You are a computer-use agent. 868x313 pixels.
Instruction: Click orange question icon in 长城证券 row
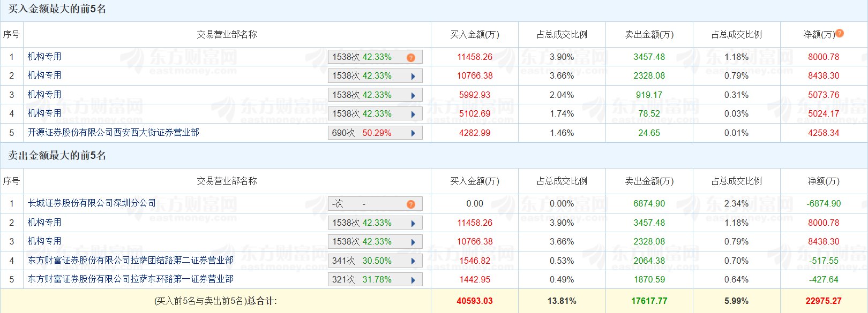coord(410,204)
